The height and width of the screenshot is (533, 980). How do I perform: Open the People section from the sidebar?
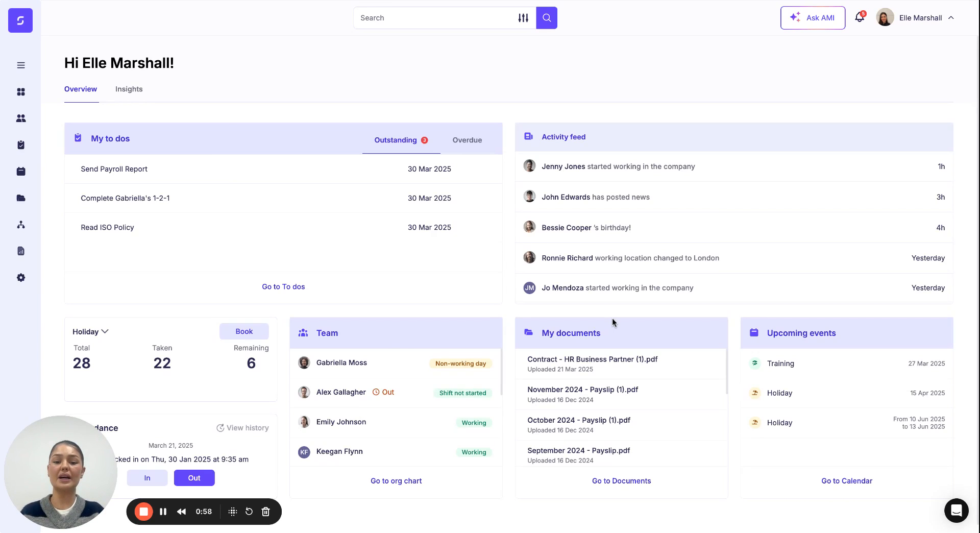tap(20, 118)
